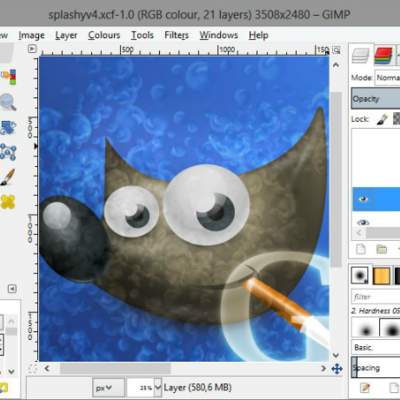Viewport: 400px width, 400px height.
Task: Click the zoom percentage field
Action: coord(141,388)
